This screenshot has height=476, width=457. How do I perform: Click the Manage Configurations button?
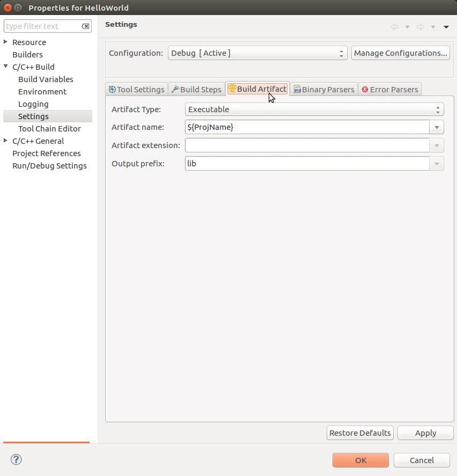point(400,53)
